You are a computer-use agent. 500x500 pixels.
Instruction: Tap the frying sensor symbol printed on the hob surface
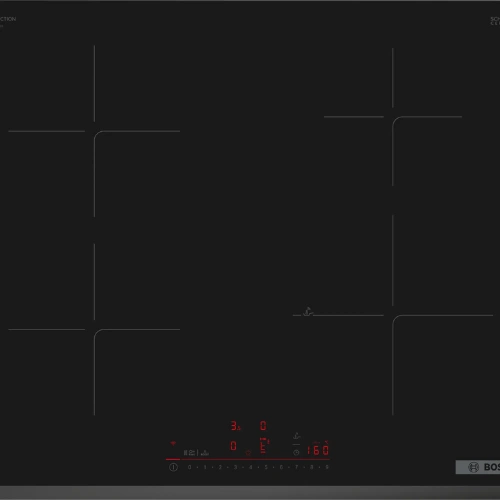(x=308, y=311)
